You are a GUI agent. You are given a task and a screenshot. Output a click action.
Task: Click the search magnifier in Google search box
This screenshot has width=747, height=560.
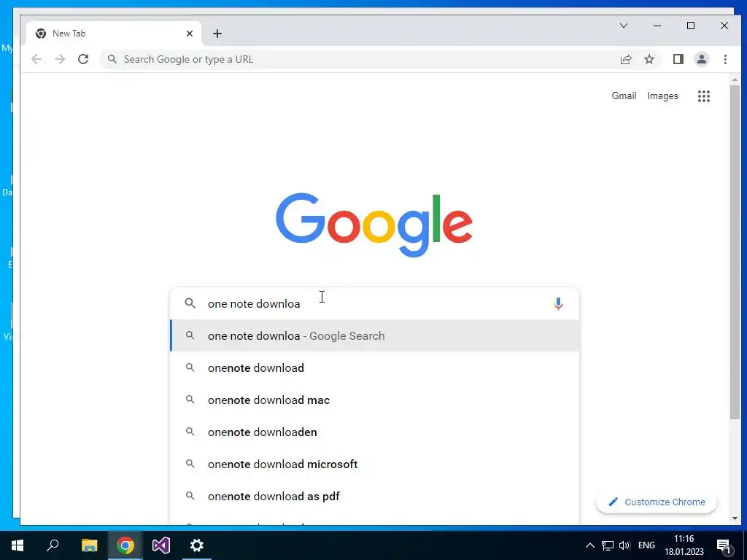click(x=190, y=303)
